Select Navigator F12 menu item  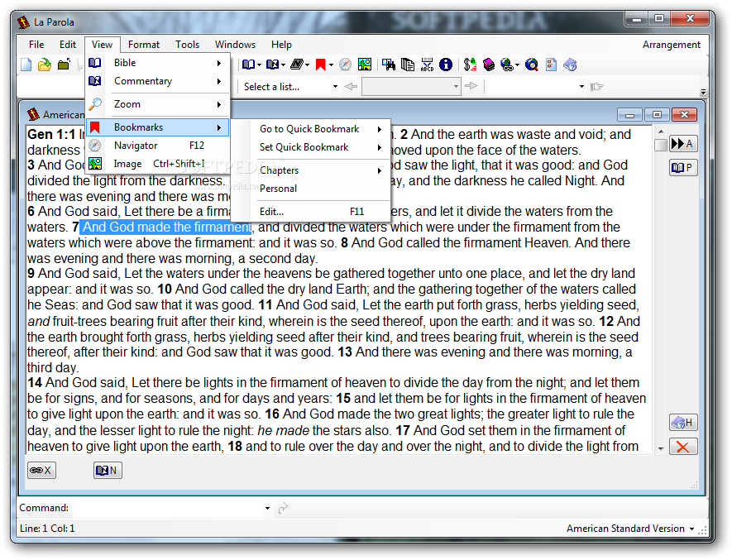tap(158, 146)
